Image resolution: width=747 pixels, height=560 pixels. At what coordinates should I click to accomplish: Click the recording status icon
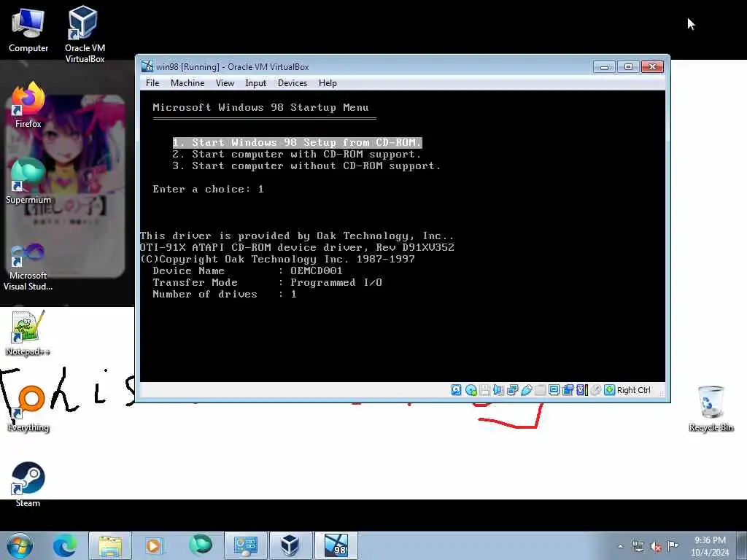[568, 390]
